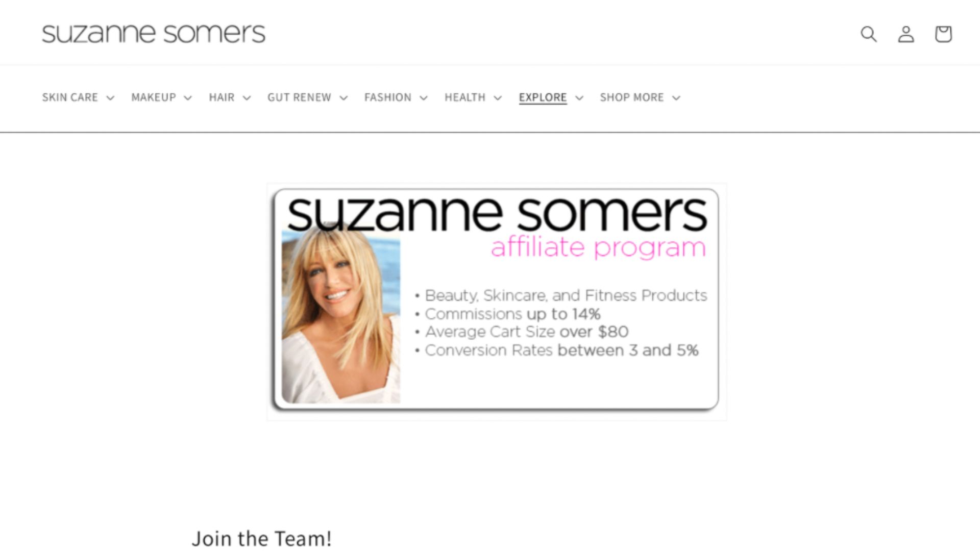The width and height of the screenshot is (980, 551).
Task: Expand the Explore chevron arrow
Action: coord(579,98)
